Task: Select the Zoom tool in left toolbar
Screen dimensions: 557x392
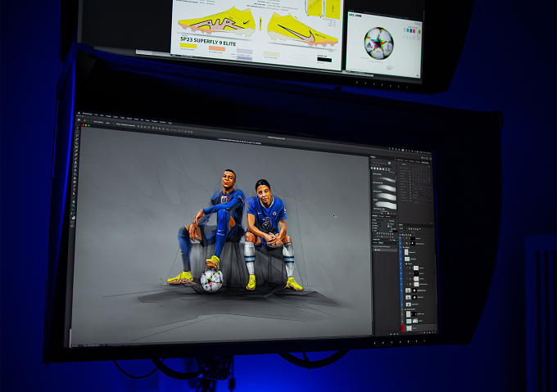Action: pos(74,205)
